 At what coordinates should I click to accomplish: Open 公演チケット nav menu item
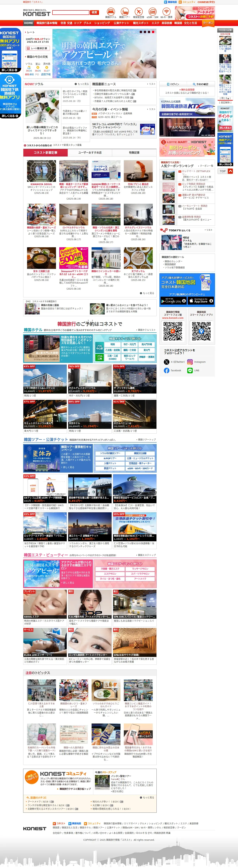[x=121, y=23]
